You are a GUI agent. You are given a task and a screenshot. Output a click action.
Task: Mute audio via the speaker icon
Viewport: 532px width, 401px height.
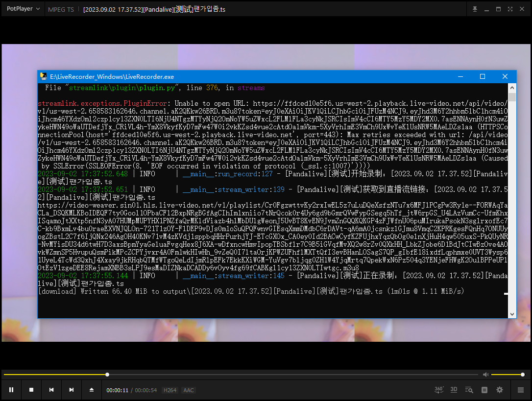(485, 374)
